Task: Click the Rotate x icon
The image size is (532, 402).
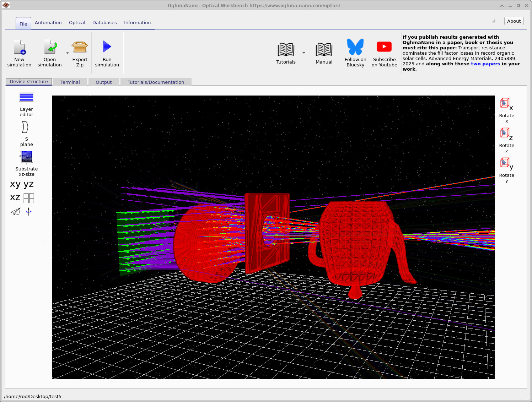Action: [504, 104]
